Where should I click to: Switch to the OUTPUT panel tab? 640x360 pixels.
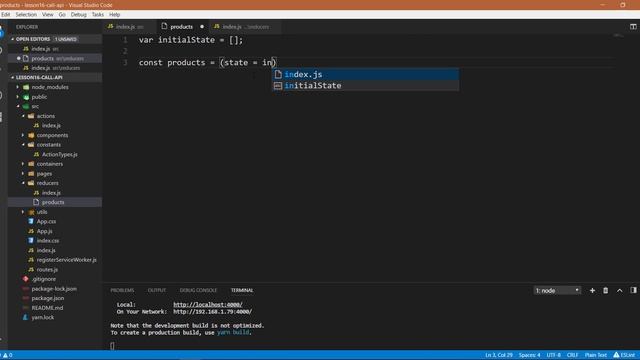157,290
